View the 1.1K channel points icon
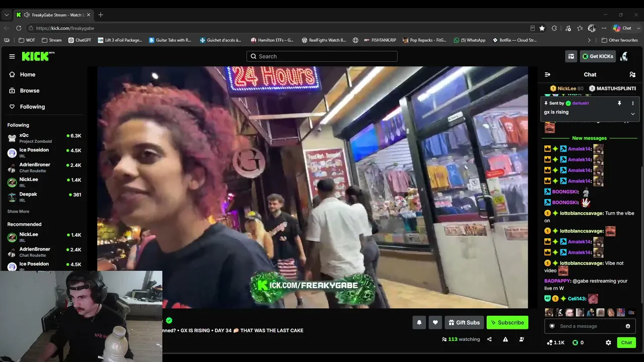644x362 pixels. point(549,342)
